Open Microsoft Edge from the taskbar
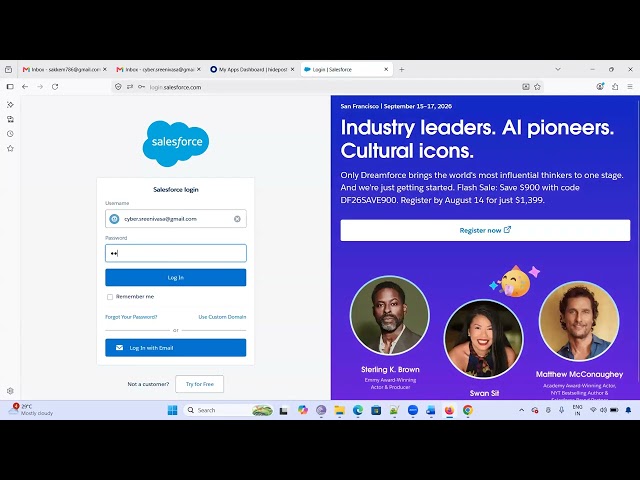This screenshot has height=480, width=640. [x=358, y=410]
